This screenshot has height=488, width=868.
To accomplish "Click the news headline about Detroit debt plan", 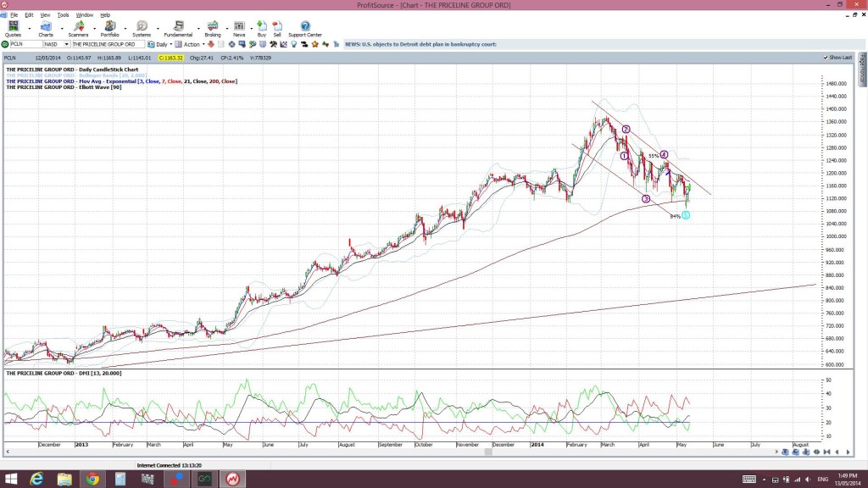I will point(420,44).
